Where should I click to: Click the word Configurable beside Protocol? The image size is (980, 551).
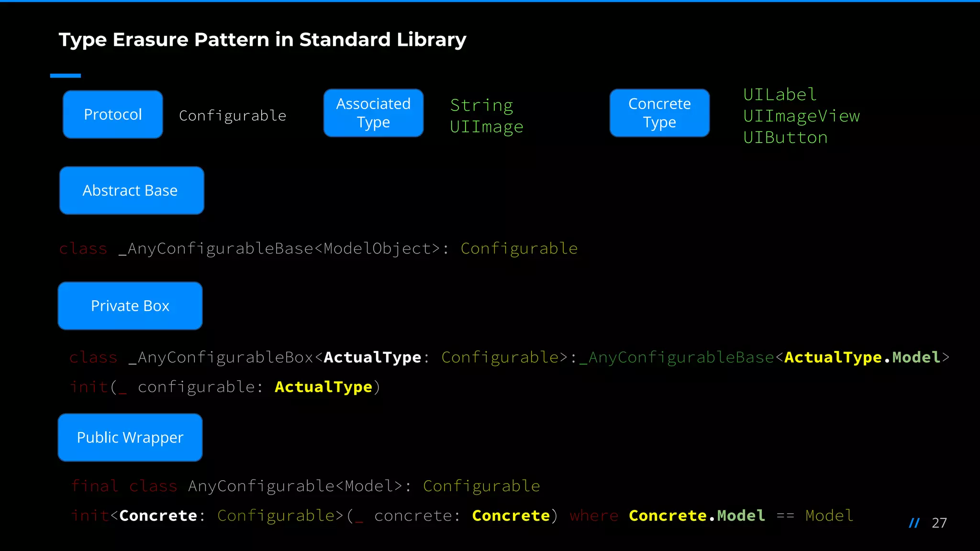(233, 116)
